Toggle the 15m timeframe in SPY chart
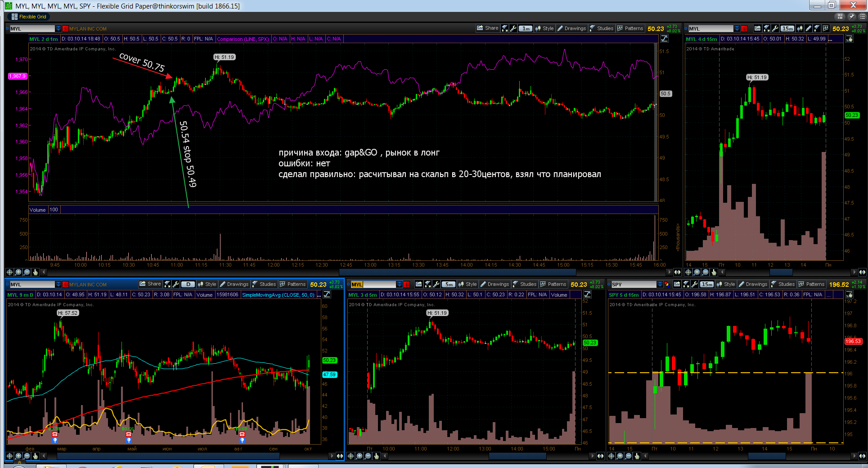The width and height of the screenshot is (868, 468). [707, 284]
